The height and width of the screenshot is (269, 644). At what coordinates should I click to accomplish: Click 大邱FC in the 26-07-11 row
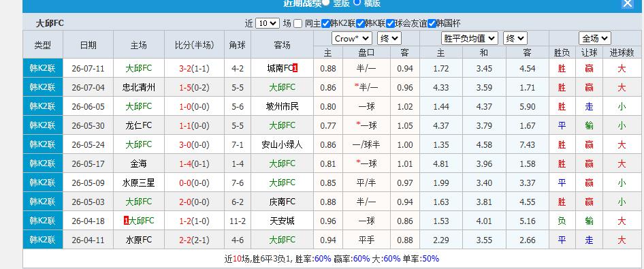pos(139,68)
